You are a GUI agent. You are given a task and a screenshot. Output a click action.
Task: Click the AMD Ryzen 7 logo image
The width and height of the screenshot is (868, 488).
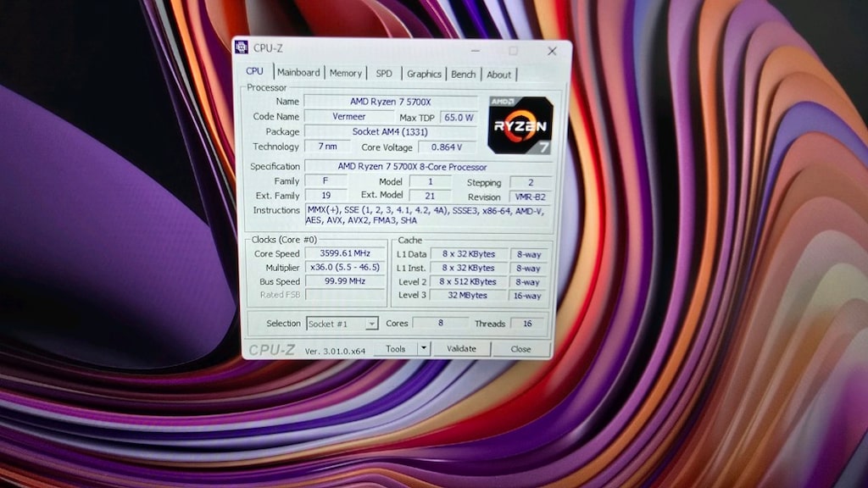pos(520,125)
